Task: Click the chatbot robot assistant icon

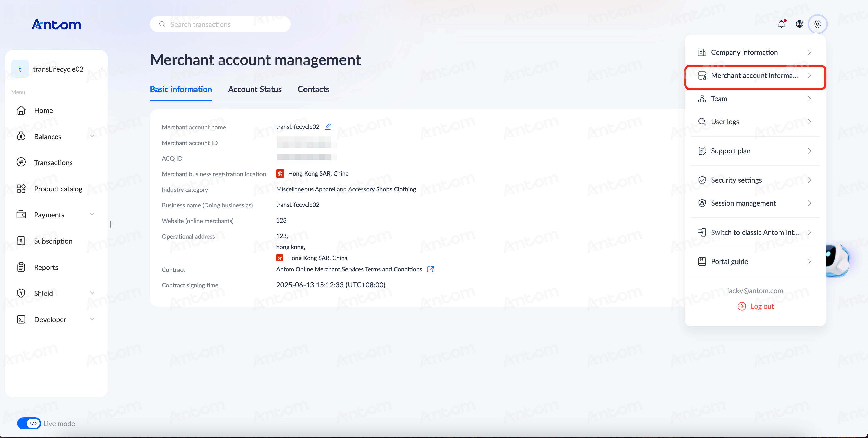Action: pos(838,260)
